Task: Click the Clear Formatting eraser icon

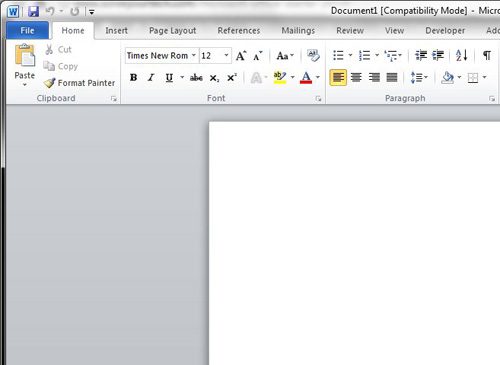Action: [313, 56]
